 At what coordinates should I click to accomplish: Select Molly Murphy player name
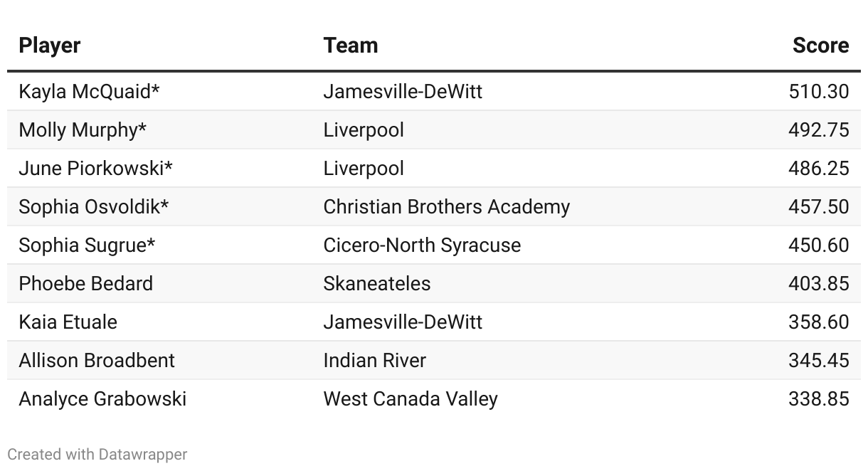(83, 130)
